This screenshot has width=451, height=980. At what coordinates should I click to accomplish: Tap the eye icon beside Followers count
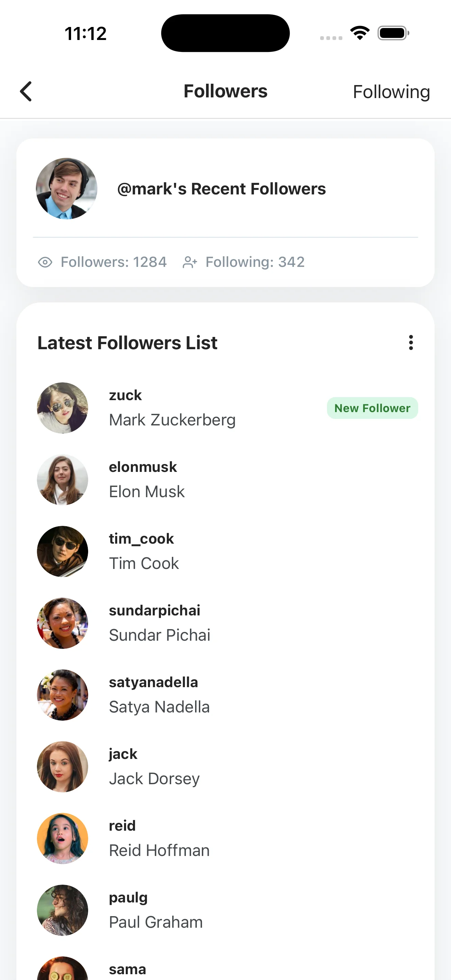coord(45,262)
